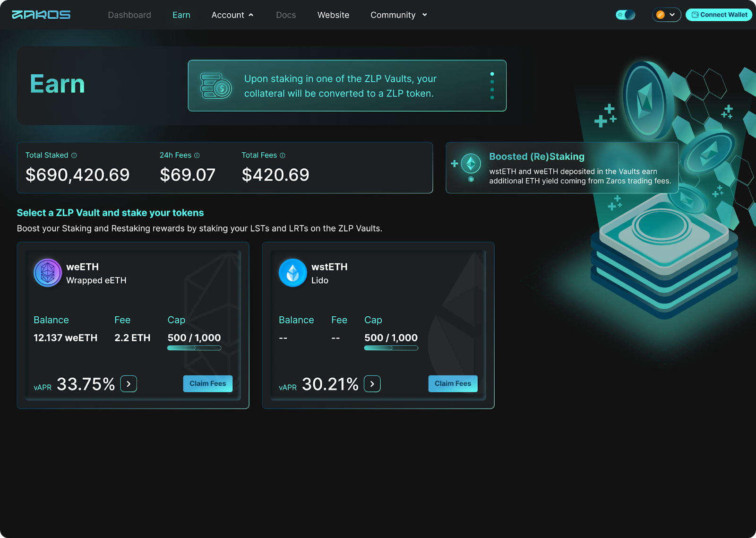The image size is (756, 538).
Task: Click the wstETH vault name
Action: pyautogui.click(x=329, y=267)
